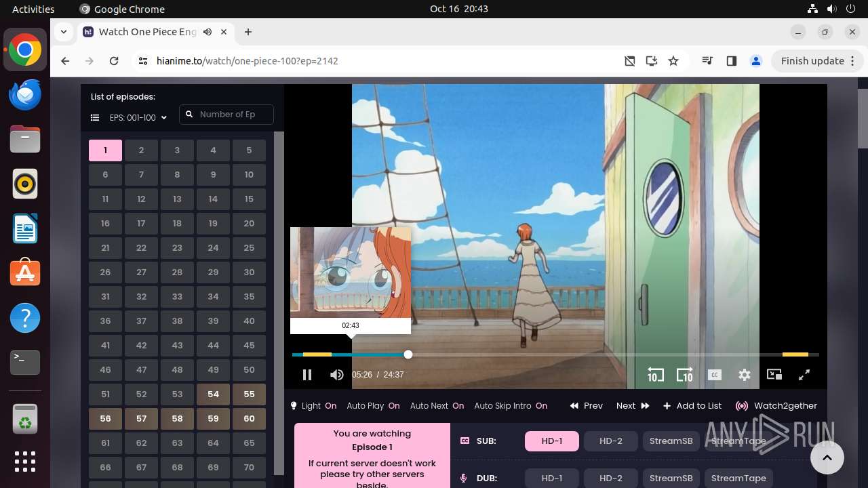This screenshot has width=868, height=488.
Task: Select DUB server HD-1
Action: (552, 478)
